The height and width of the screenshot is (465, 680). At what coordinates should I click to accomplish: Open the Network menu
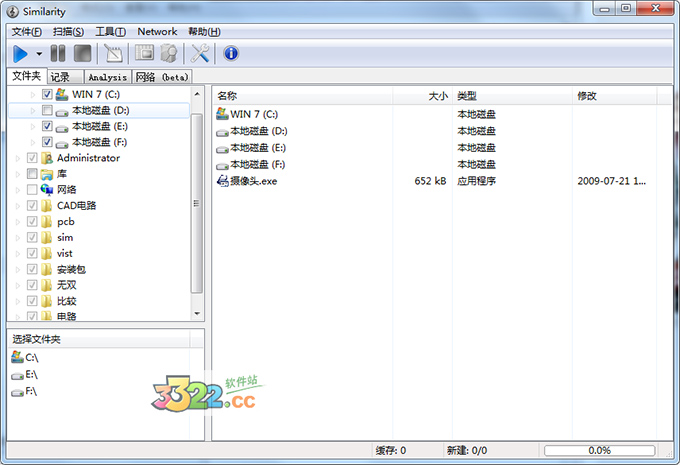coord(157,32)
